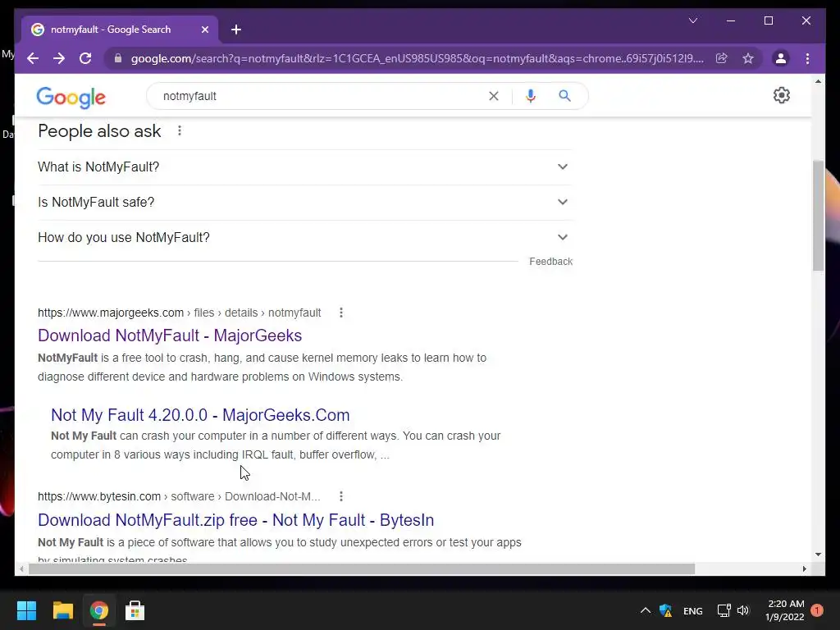Open the Windows Start menu
Image resolution: width=840 pixels, height=630 pixels.
[x=26, y=610]
